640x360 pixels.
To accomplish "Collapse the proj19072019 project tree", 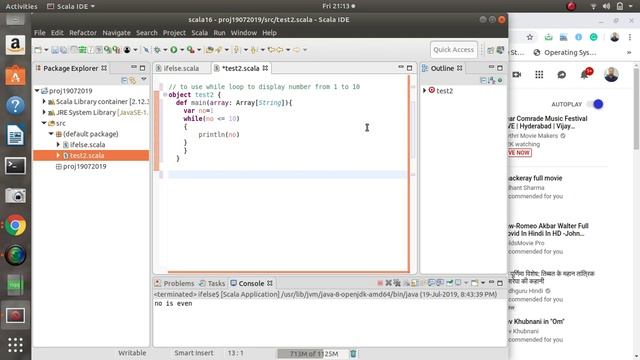I will coord(37,91).
